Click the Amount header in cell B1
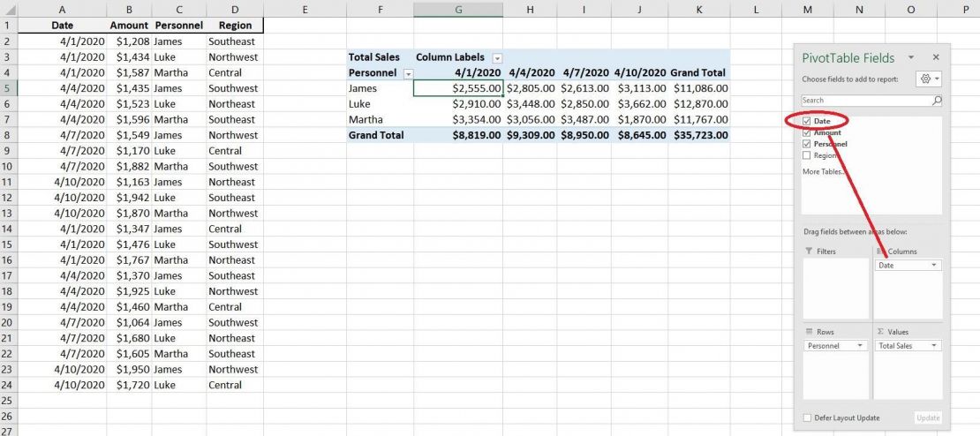The height and width of the screenshot is (436, 980). (x=129, y=26)
